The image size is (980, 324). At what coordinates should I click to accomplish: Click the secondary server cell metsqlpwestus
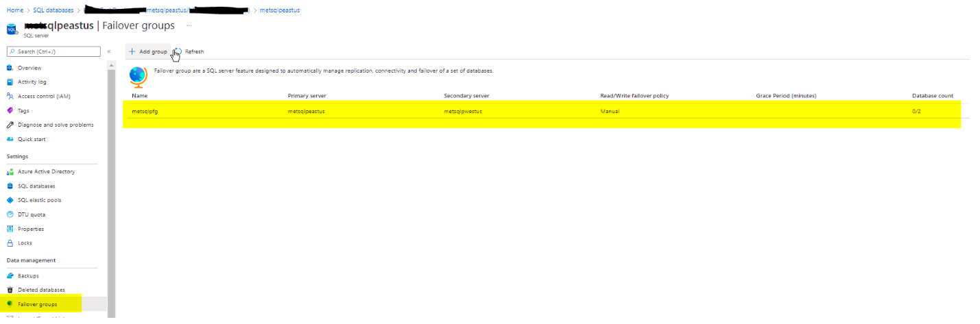coord(463,111)
